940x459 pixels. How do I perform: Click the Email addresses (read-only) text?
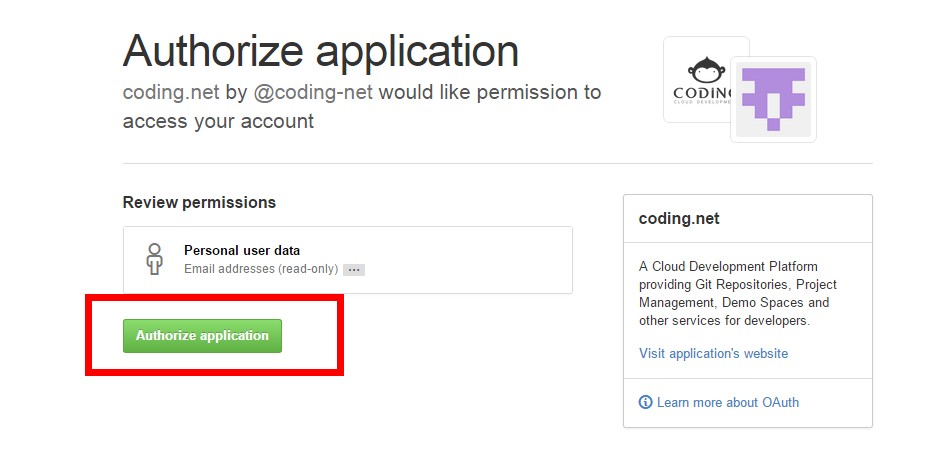[x=260, y=269]
